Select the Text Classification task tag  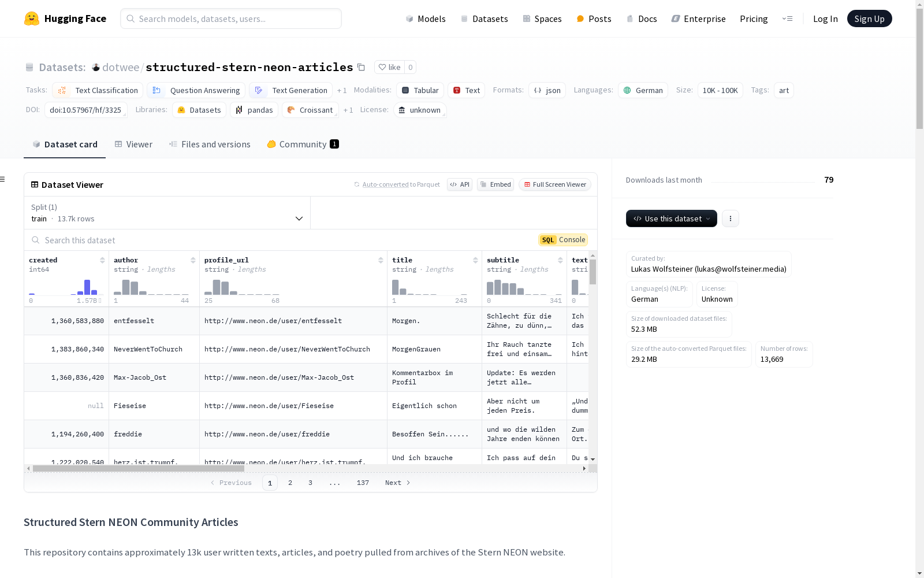click(98, 90)
